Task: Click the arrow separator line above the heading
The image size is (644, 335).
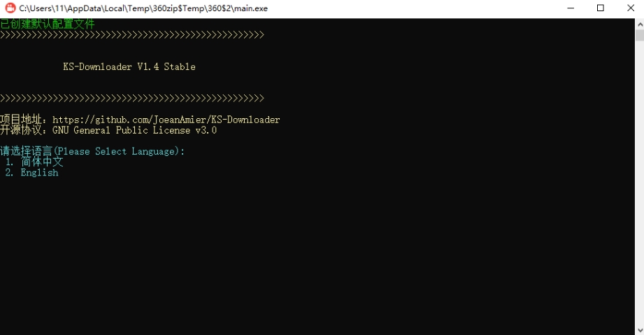Action: [132, 35]
